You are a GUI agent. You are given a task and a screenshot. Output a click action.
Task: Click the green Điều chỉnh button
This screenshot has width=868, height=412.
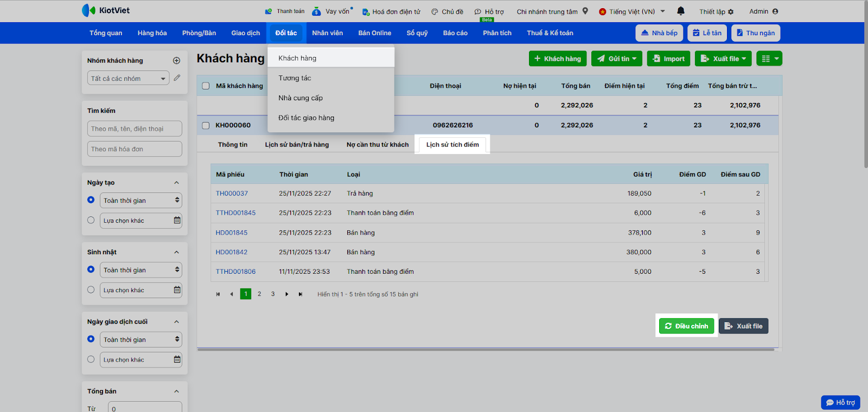686,326
